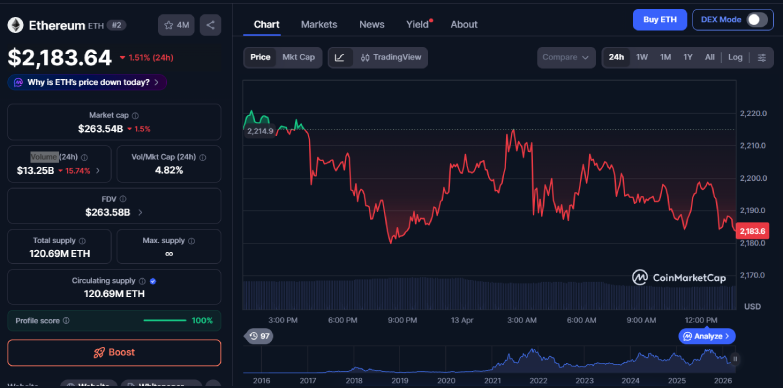Click the pause icon on range timeline
Image resolution: width=783 pixels, height=388 pixels.
tap(735, 359)
